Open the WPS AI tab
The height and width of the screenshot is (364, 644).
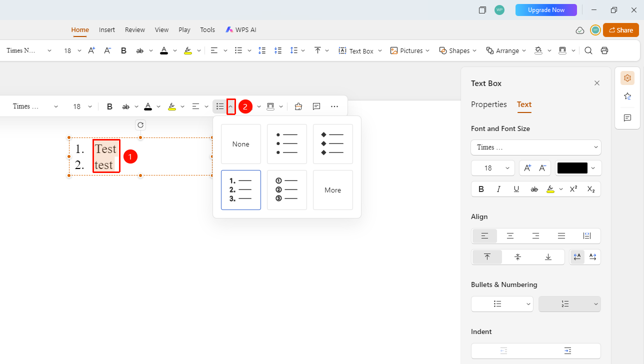click(x=240, y=30)
